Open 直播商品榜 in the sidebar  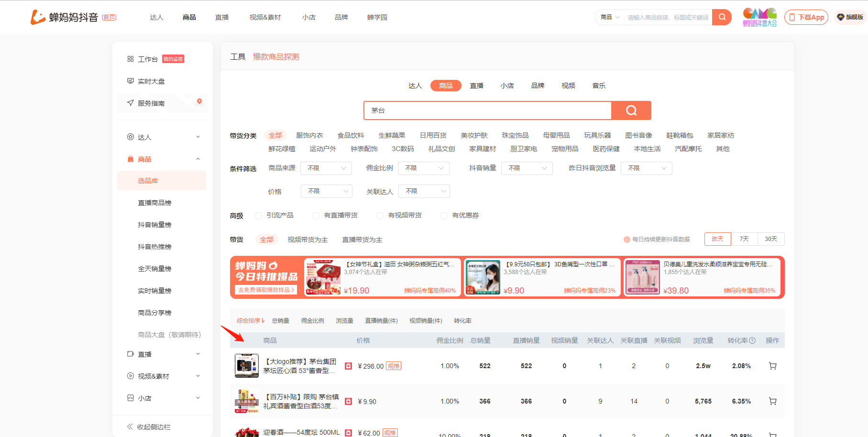(154, 203)
